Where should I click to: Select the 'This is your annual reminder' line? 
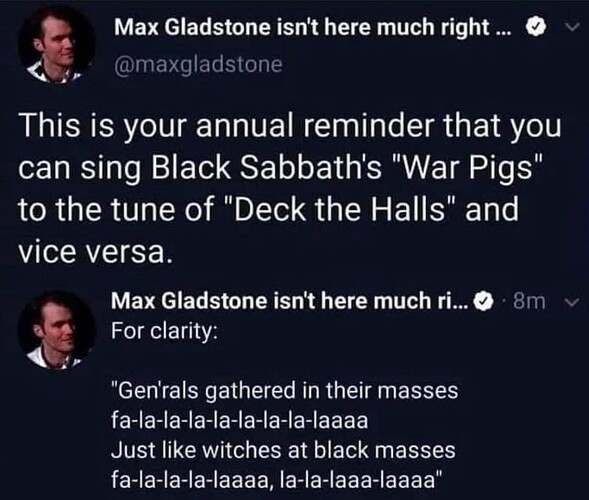(x=290, y=125)
